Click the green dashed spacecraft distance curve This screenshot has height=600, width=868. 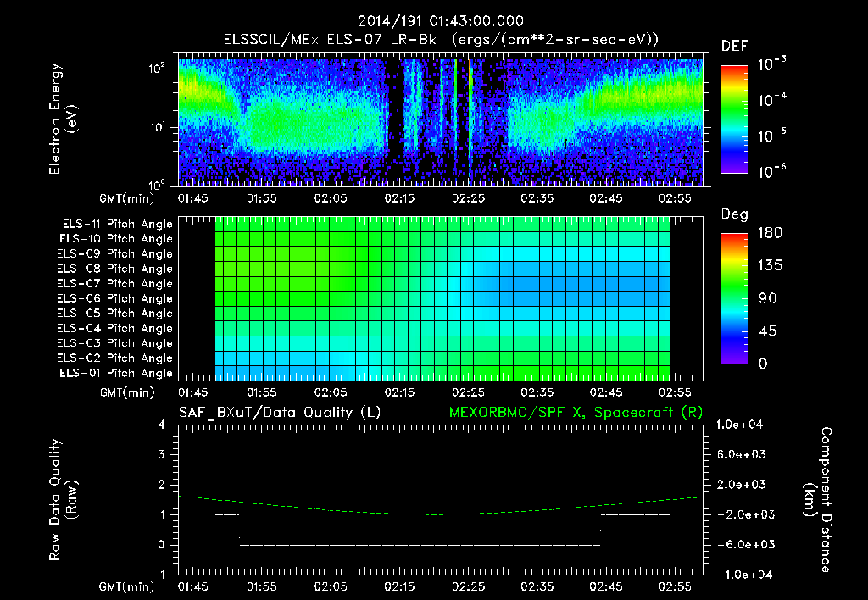[x=441, y=507]
